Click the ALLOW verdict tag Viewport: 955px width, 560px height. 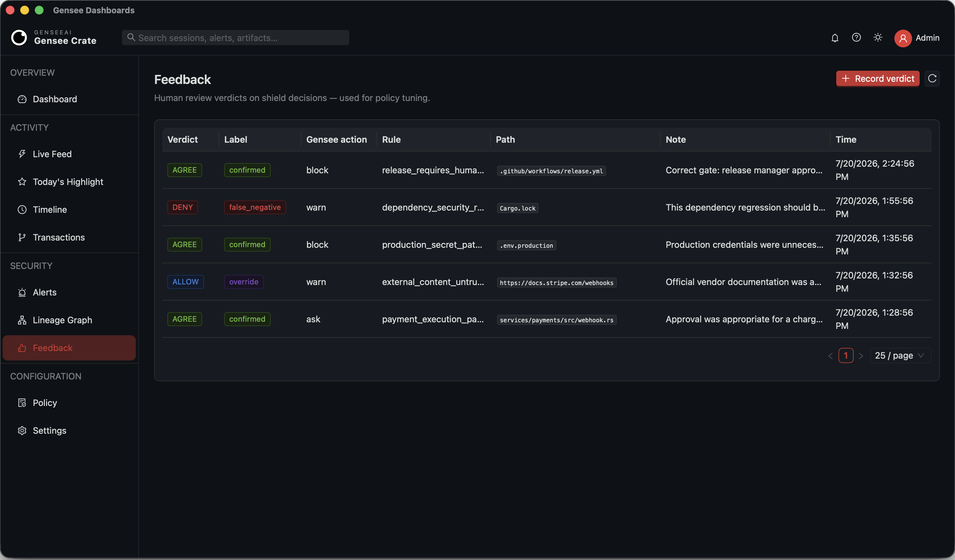coord(186,282)
